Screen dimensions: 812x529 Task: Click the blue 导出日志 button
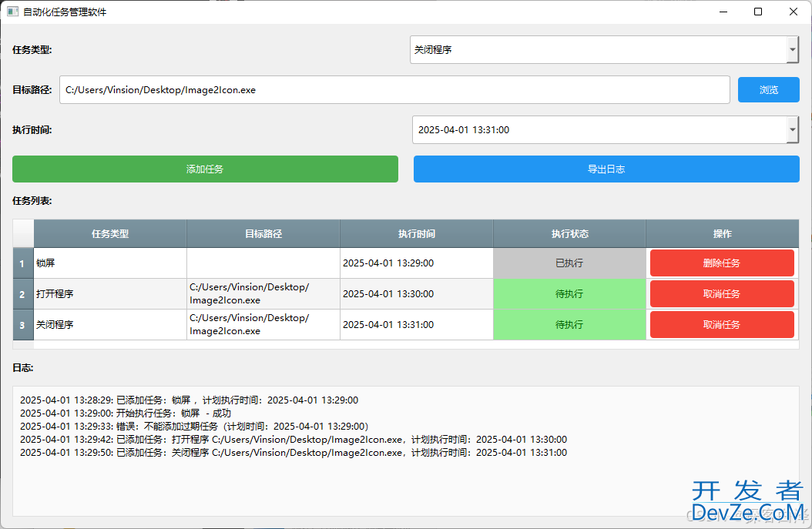606,169
